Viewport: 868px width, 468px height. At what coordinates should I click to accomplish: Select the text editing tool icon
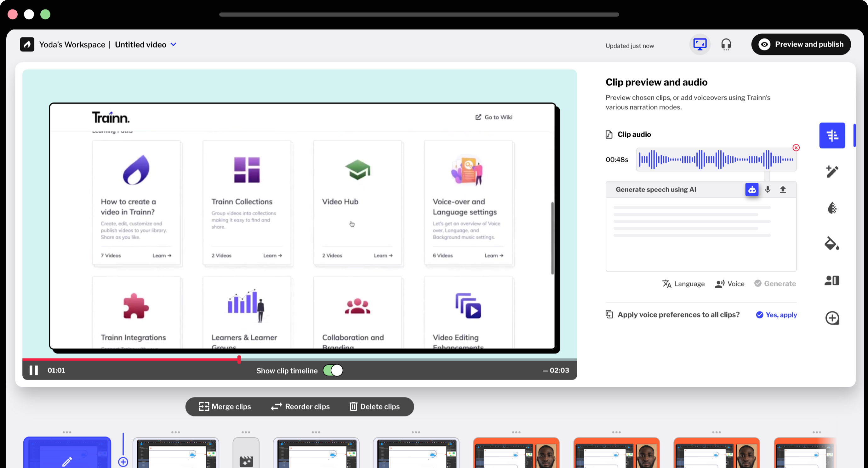point(833,171)
